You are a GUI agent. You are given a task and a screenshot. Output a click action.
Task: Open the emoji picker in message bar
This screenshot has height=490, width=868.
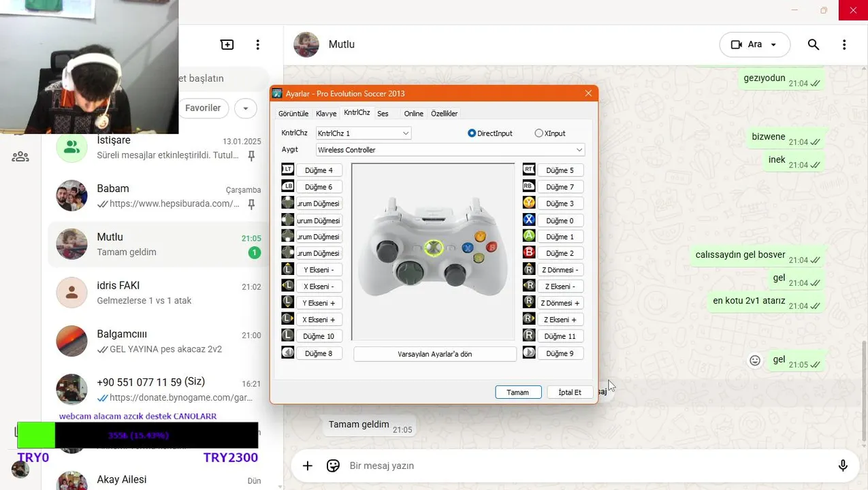(333, 465)
